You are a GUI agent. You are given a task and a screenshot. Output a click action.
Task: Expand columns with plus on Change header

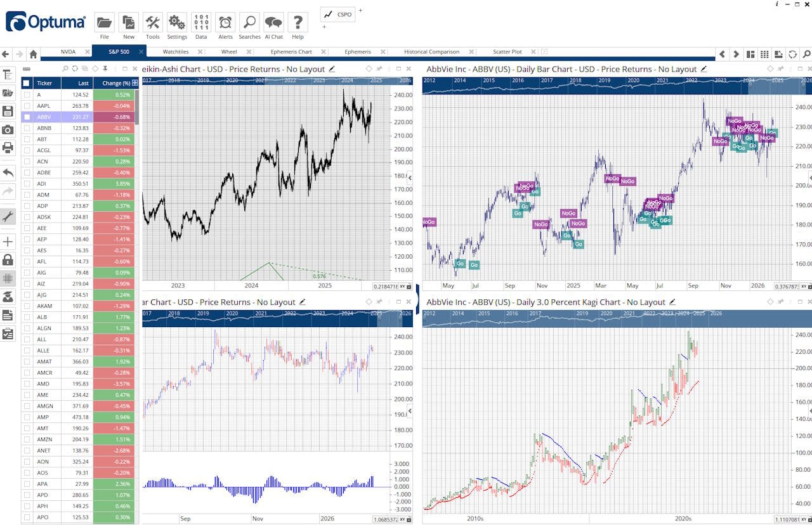pos(134,83)
